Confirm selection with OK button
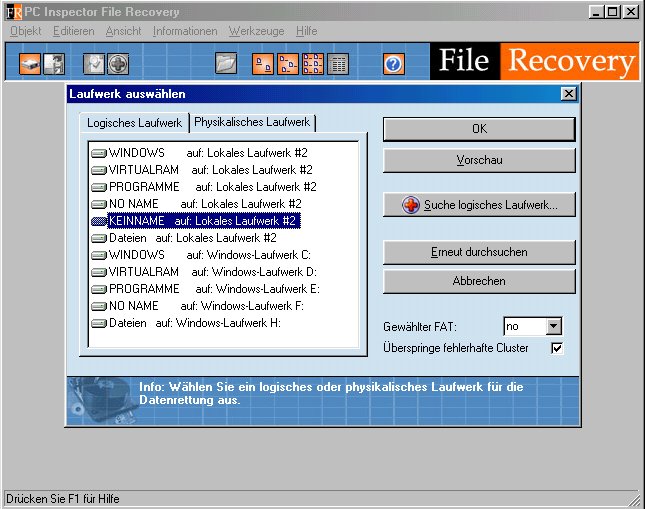645x509 pixels. [479, 129]
